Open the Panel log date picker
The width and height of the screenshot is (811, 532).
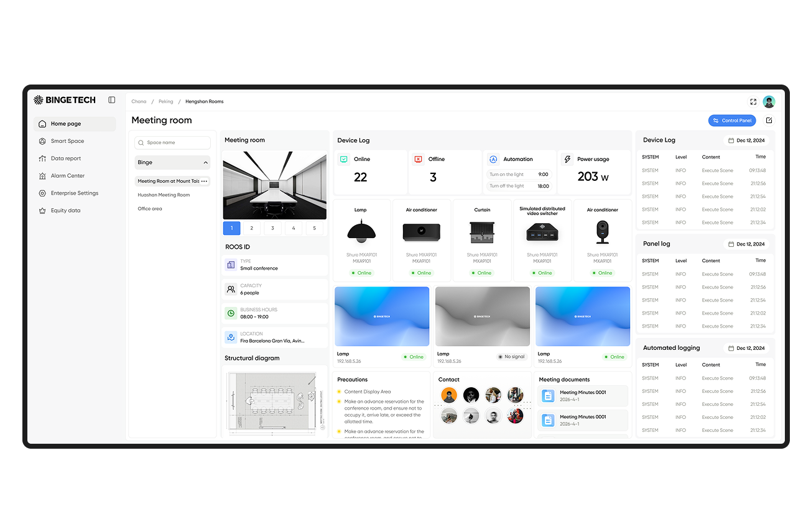[746, 244]
